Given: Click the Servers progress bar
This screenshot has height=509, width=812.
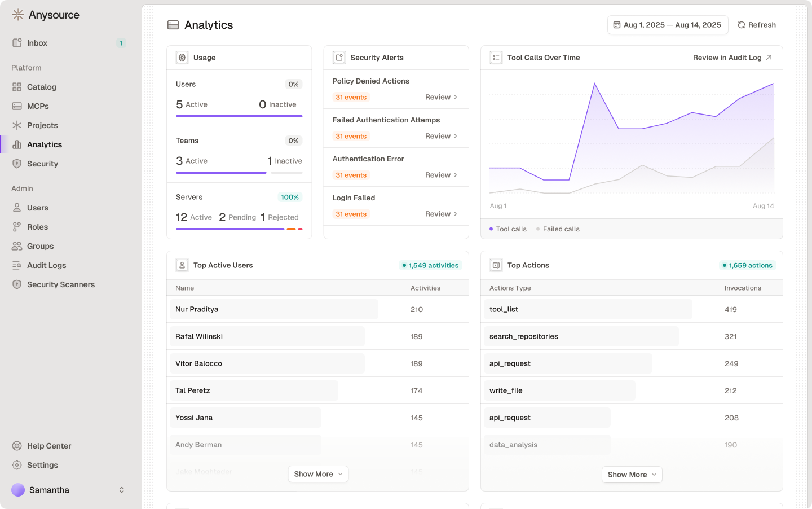Looking at the screenshot, I should coord(239,229).
